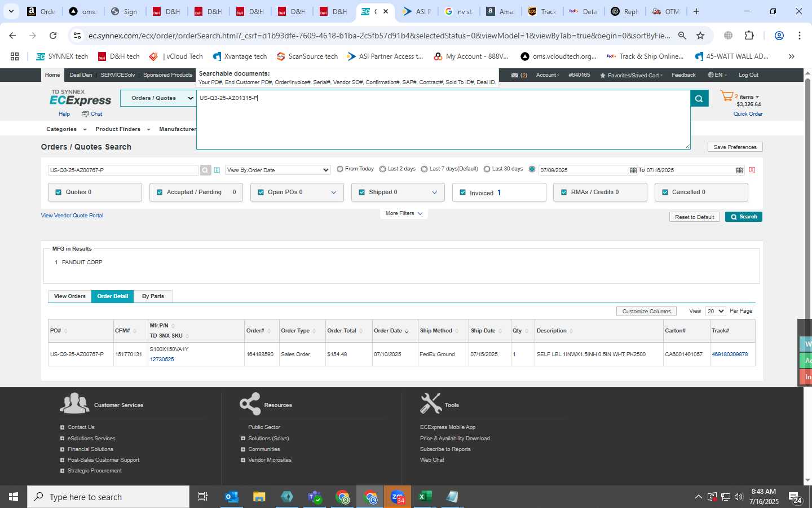
Task: Click the info icon next to PO search
Action: [217, 170]
